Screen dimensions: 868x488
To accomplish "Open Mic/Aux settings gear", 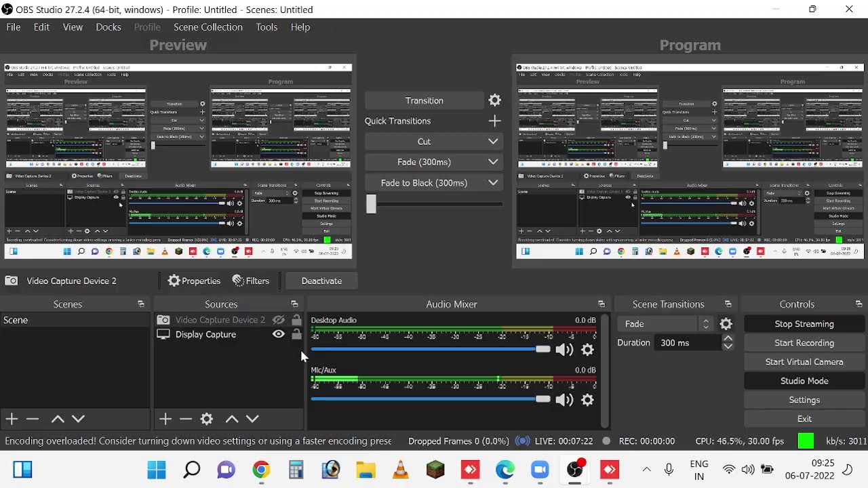I will (x=587, y=400).
